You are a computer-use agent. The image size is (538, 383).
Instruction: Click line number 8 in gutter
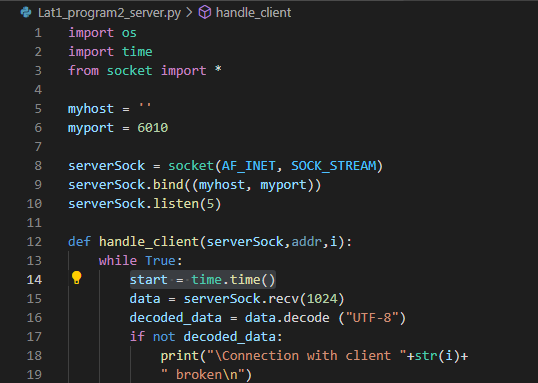[38, 166]
